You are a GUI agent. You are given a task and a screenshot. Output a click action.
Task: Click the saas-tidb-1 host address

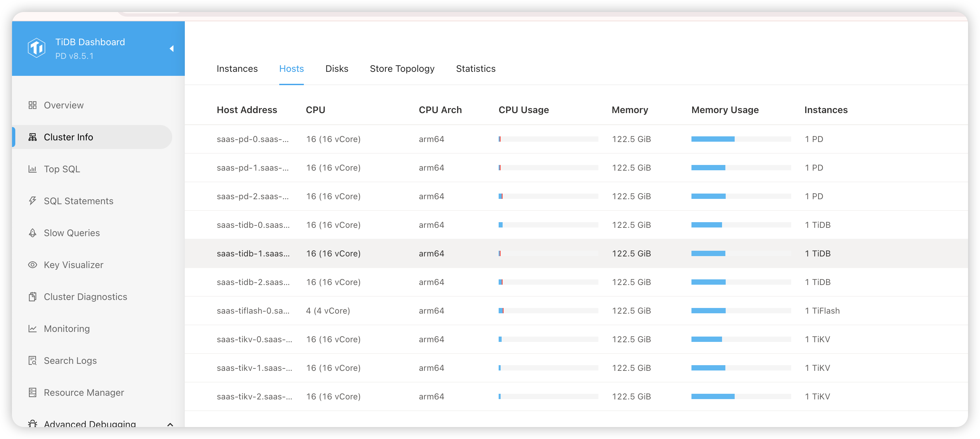(x=253, y=253)
